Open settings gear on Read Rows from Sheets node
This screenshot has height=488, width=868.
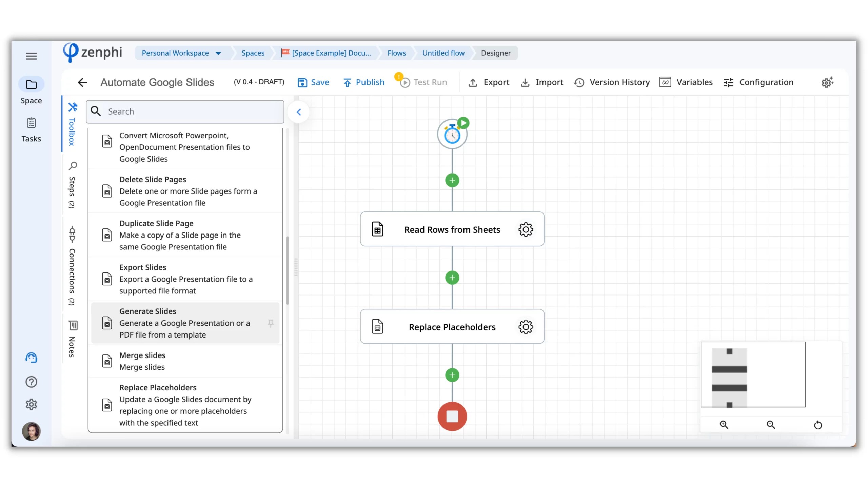[x=525, y=229]
